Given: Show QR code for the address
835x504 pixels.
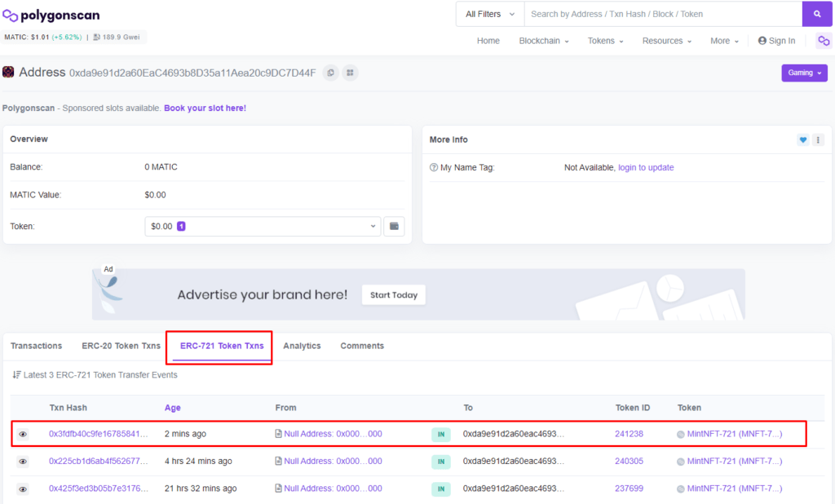Looking at the screenshot, I should tap(350, 73).
